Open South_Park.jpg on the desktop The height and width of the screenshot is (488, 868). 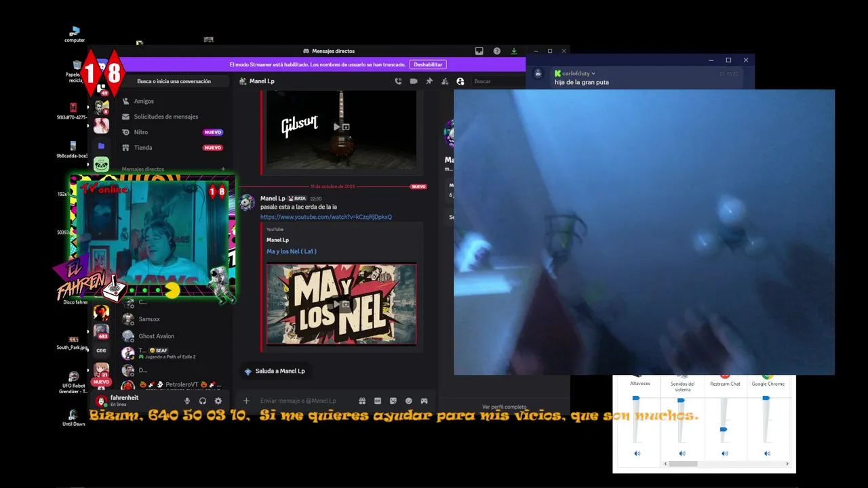pyautogui.click(x=73, y=342)
